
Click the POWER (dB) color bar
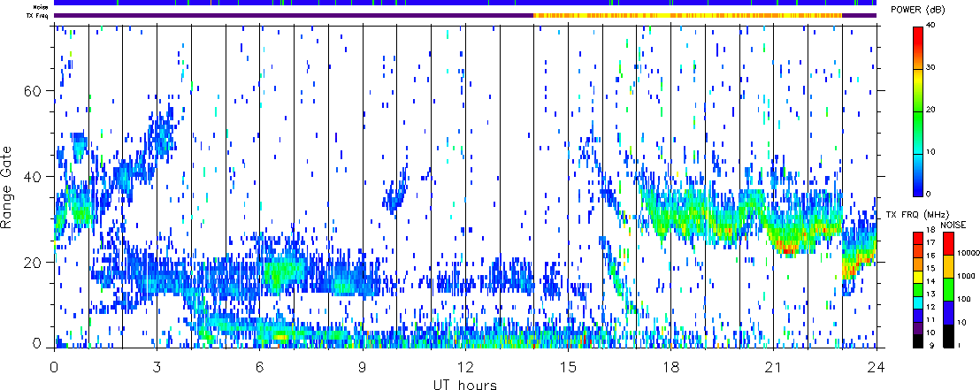(x=917, y=111)
